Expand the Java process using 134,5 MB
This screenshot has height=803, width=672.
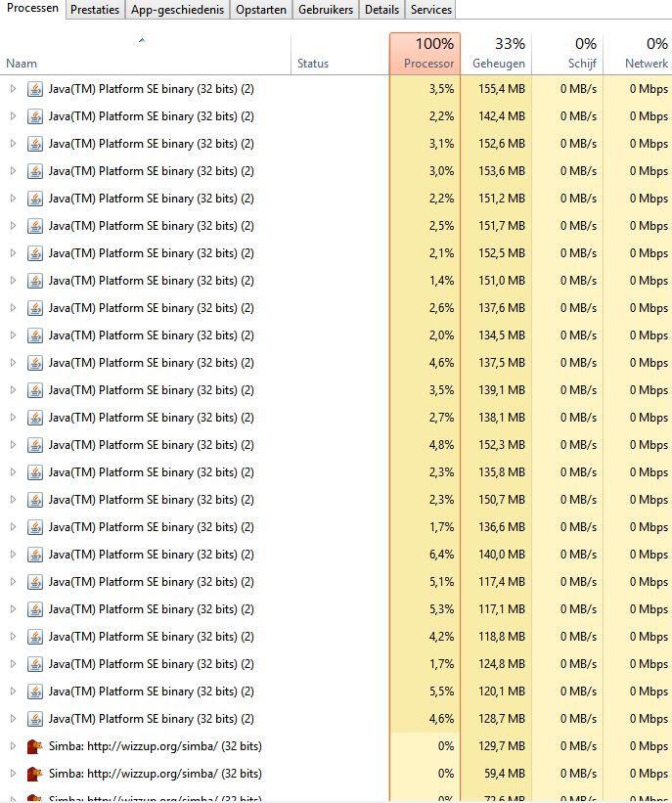(x=14, y=335)
